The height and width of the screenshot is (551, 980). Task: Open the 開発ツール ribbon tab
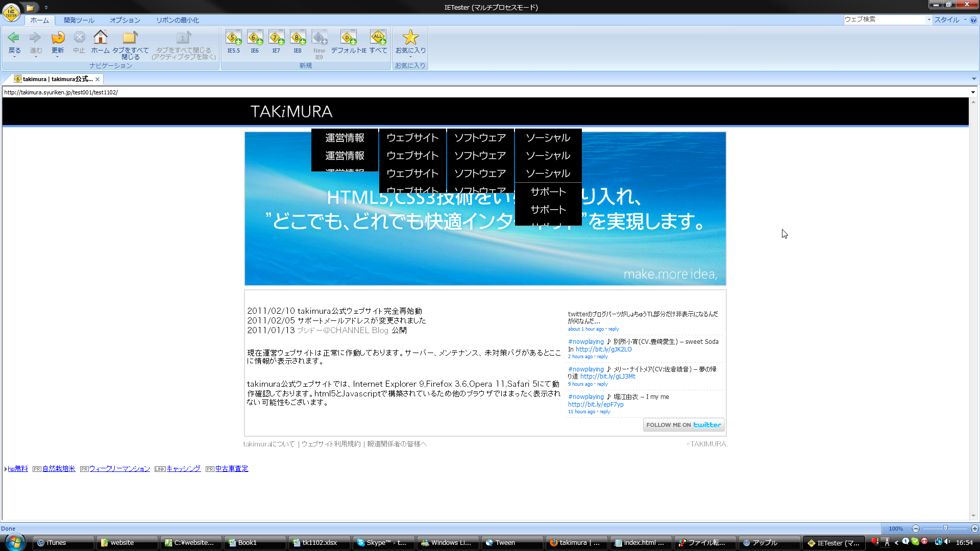(79, 20)
